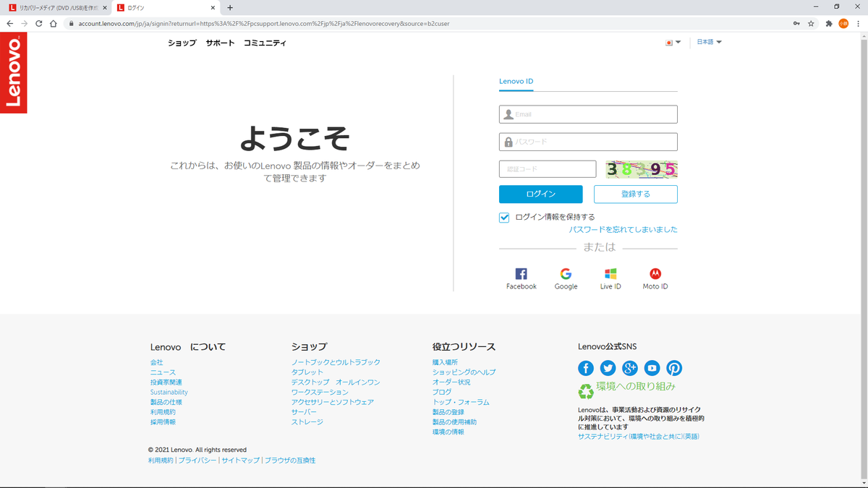Open Lenovo's Pinterest page in the footer
The image size is (868, 488).
pos(674,368)
